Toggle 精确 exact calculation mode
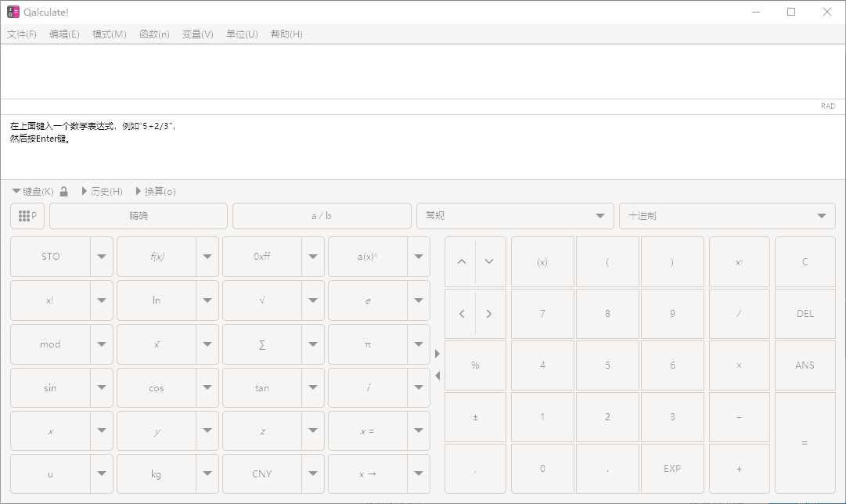 (x=138, y=216)
